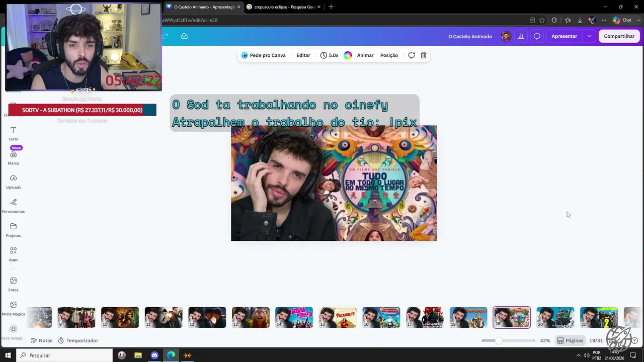This screenshot has width=644, height=362.
Task: Select page thumbnail 21
Action: [599, 318]
